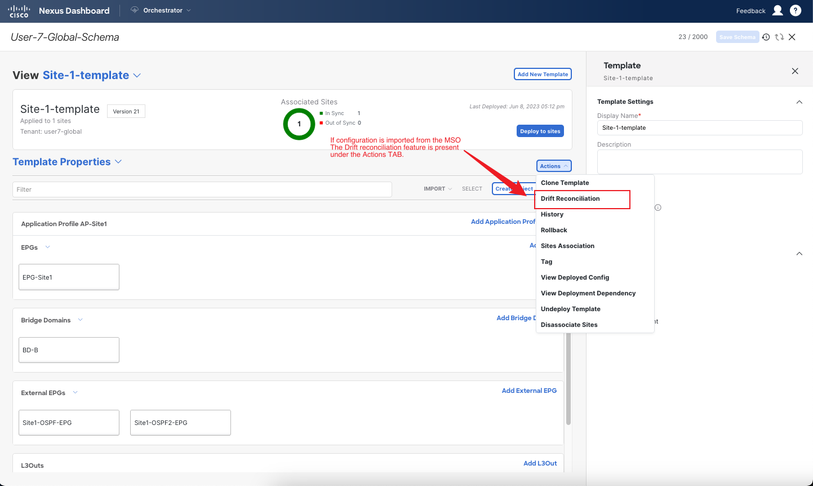Click Add Bridge Domain link

tap(516, 318)
